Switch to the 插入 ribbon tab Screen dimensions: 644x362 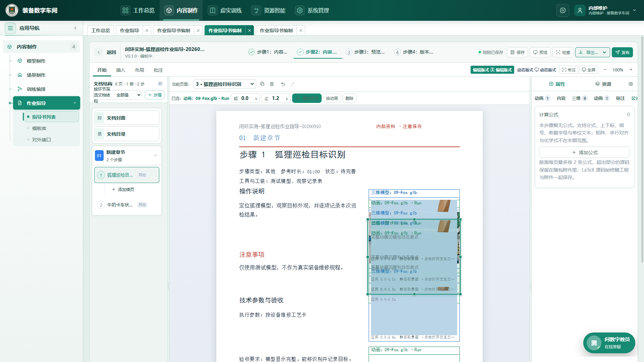[x=120, y=70]
